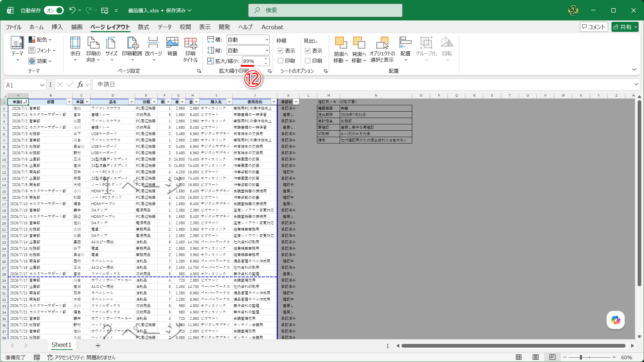This screenshot has height=362, width=644.
Task: Collapse the ribbon with chevron
Action: click(x=634, y=69)
